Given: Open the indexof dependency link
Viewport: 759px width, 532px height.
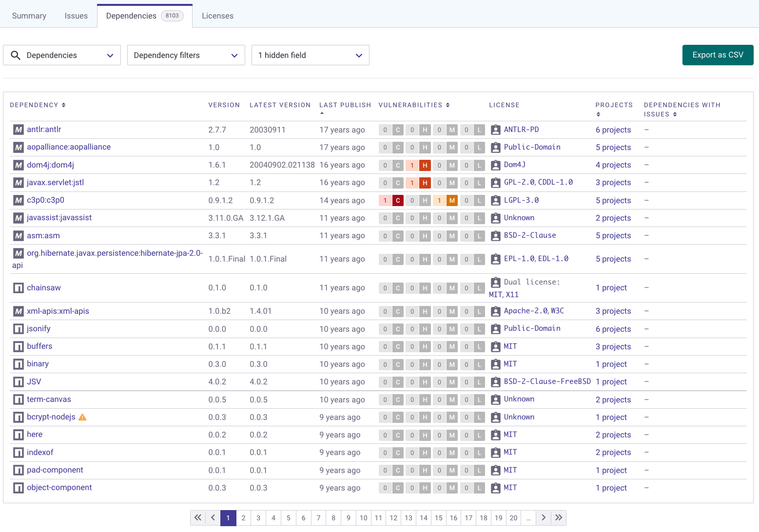Looking at the screenshot, I should click(x=40, y=453).
